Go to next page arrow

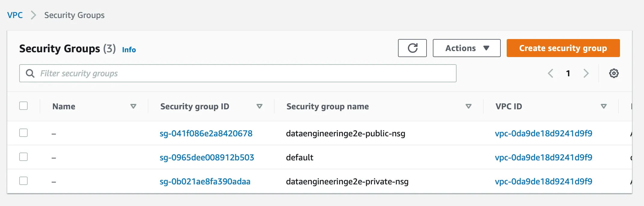(x=586, y=73)
